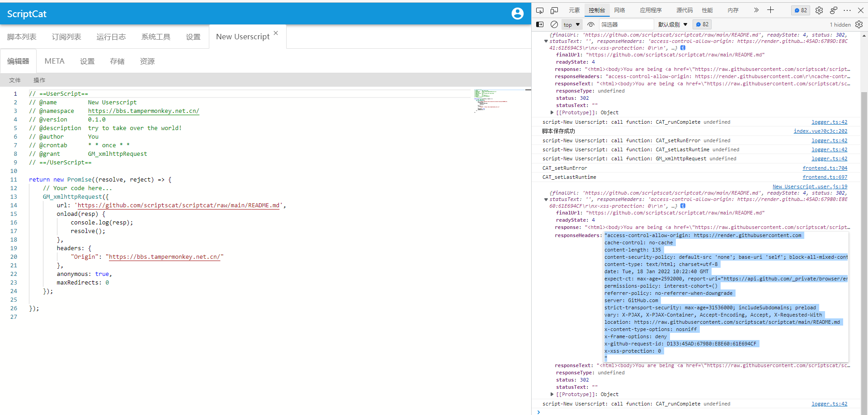
Task: Toggle the live expression eye icon
Action: (x=591, y=24)
